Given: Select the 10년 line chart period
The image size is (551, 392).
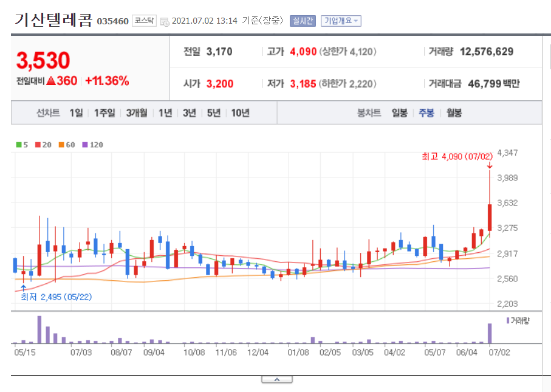Looking at the screenshot, I should coord(241,113).
